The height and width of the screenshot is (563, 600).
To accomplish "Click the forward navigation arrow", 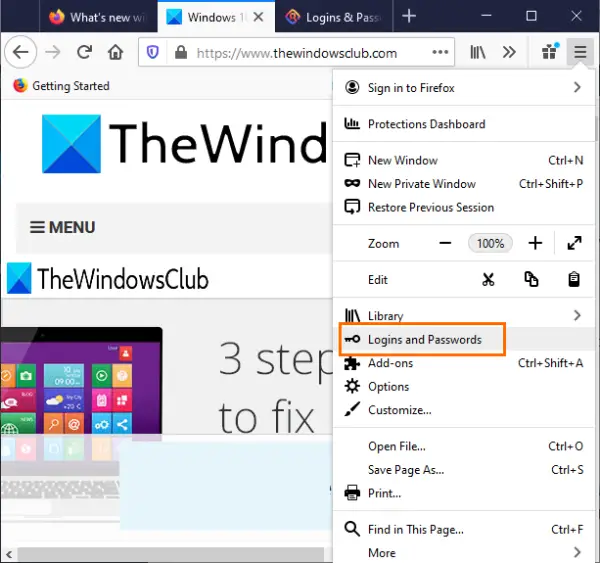I will (53, 52).
